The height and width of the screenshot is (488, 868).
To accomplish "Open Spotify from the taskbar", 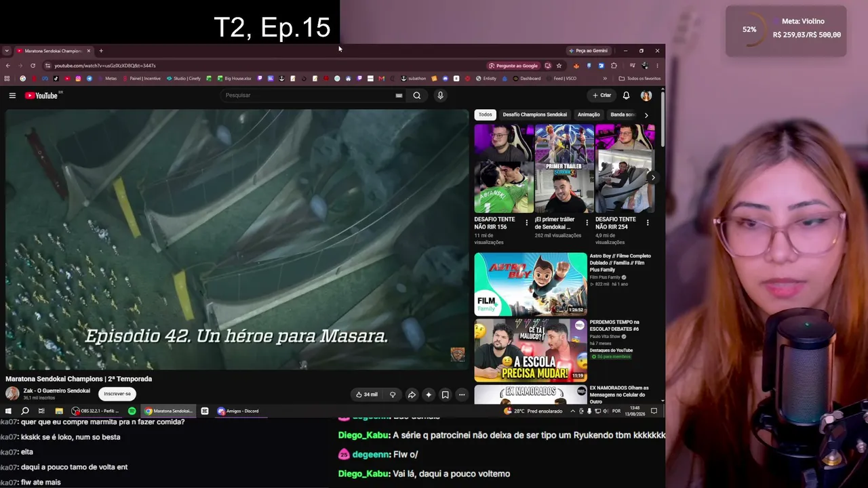I will click(x=132, y=411).
